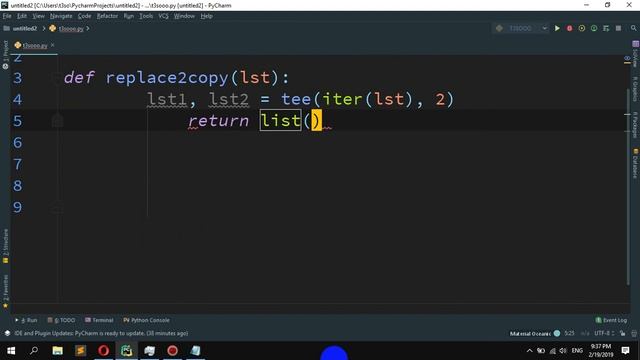Click the editor vertical scrollbar
Image resolution: width=640 pixels, height=360 pixels.
(628, 186)
